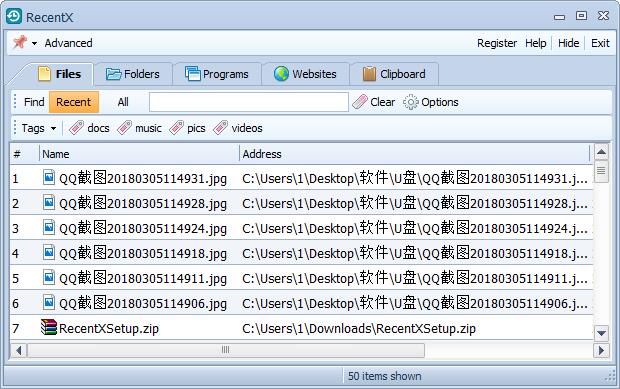Filter by the docs tag
This screenshot has width=620, height=389.
89,128
